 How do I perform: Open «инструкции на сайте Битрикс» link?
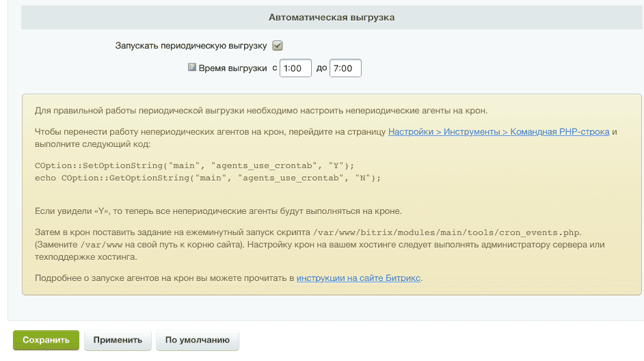359,278
